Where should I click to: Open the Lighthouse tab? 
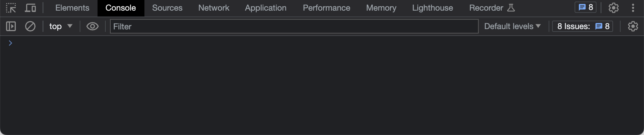[432, 8]
